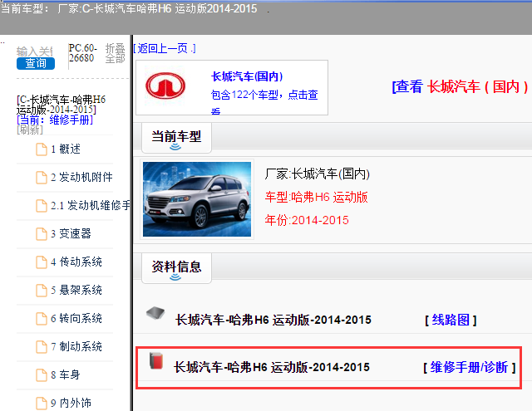
Task: Click the 长城汽车-哈弗H6 title in 线路图 row
Action: 273,320
